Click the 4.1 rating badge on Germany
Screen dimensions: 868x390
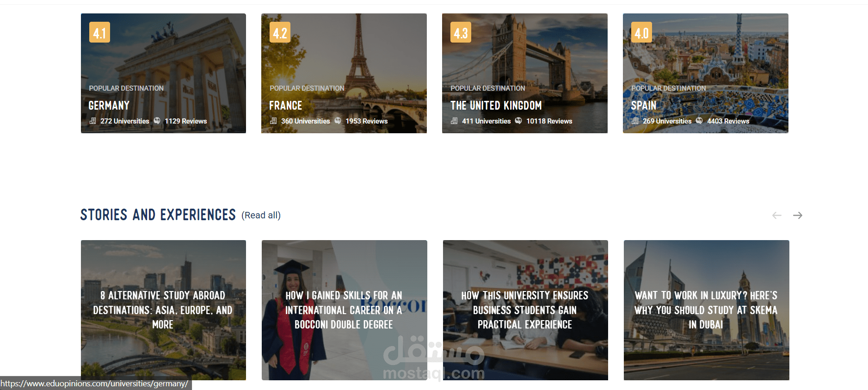click(99, 32)
